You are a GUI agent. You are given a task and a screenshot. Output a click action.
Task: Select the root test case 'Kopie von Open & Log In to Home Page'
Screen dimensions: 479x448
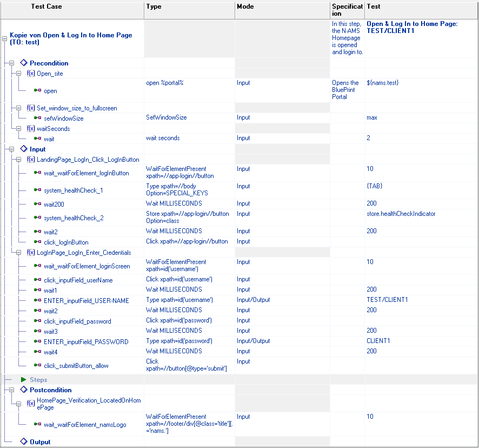[71, 38]
